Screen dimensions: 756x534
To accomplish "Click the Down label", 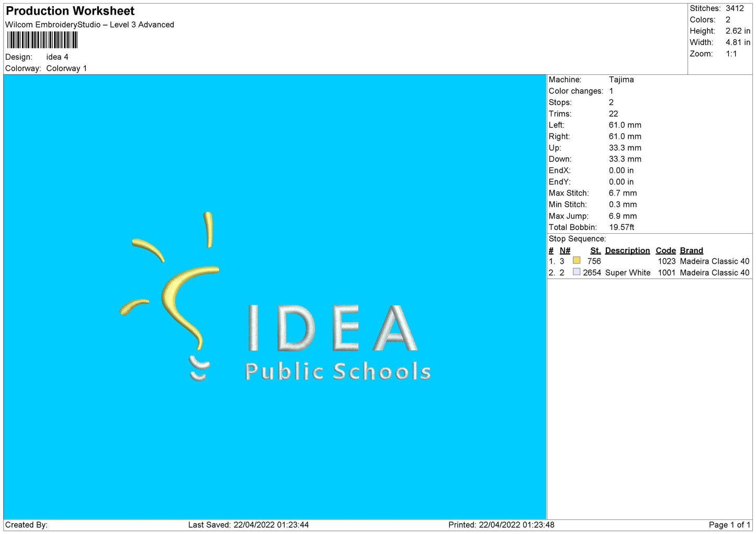I will coord(560,159).
